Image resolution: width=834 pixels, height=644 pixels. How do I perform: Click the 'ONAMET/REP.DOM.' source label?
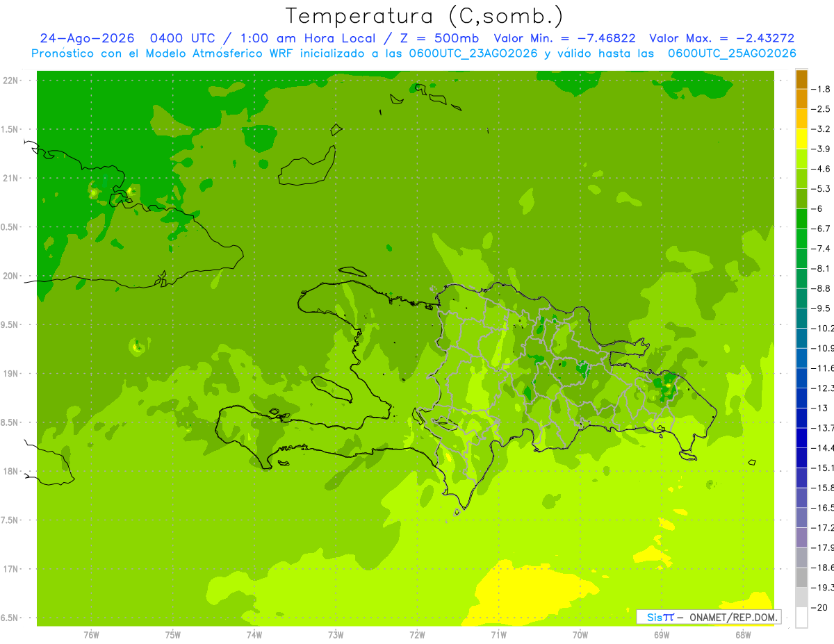tap(733, 617)
